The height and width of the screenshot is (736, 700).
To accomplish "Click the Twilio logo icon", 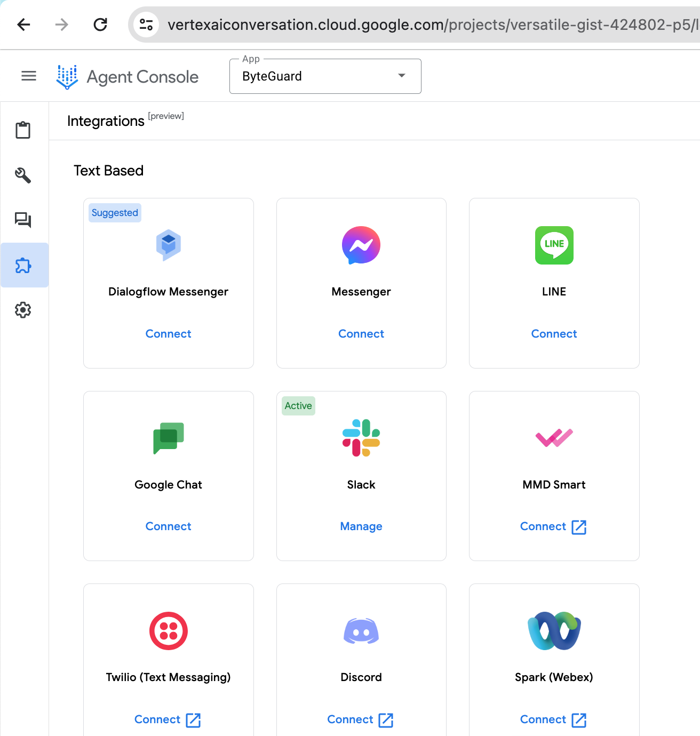I will pyautogui.click(x=169, y=631).
